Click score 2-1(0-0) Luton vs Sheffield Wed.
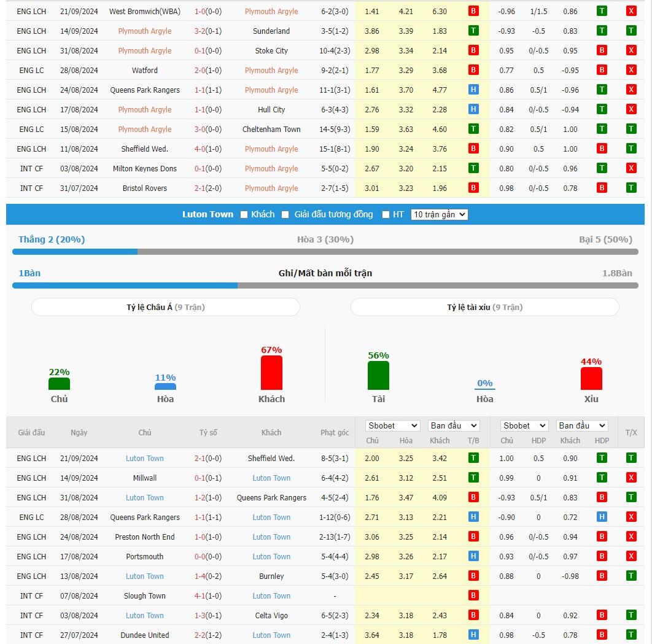Screen dimensions: 652x644 [x=208, y=458]
